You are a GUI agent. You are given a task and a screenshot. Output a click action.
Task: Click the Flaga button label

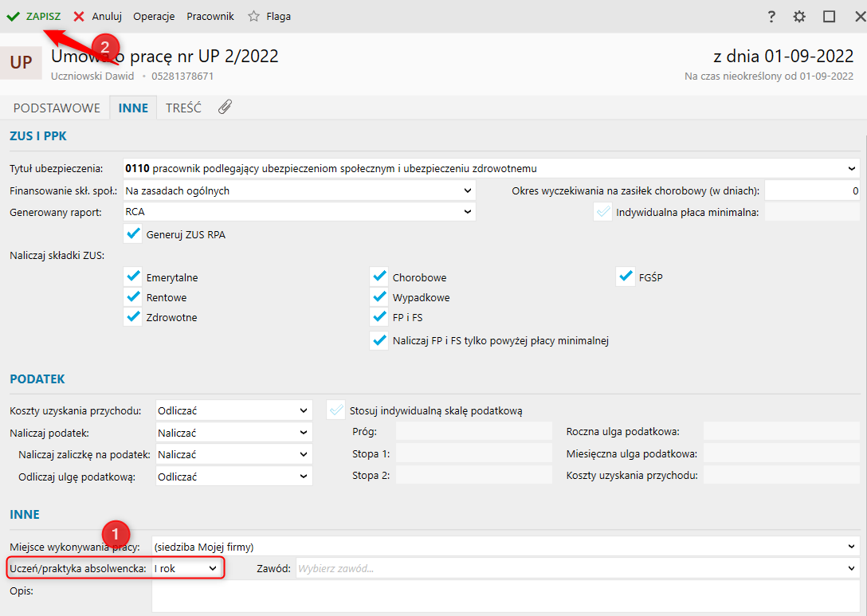[x=279, y=17]
